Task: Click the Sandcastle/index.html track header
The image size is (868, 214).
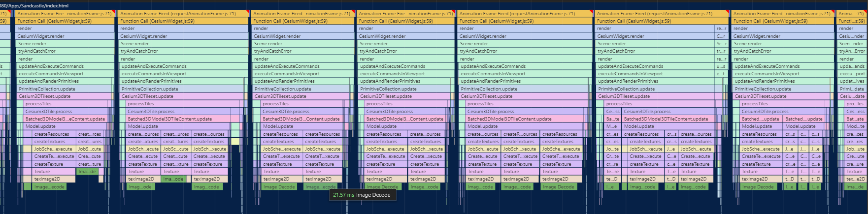Action: click(x=34, y=5)
